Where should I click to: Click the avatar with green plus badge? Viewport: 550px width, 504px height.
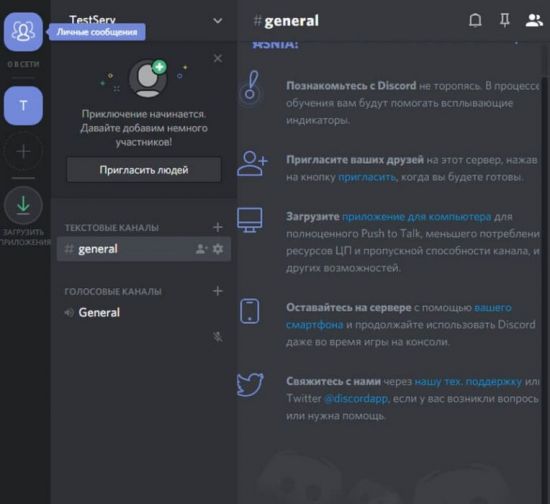click(148, 78)
